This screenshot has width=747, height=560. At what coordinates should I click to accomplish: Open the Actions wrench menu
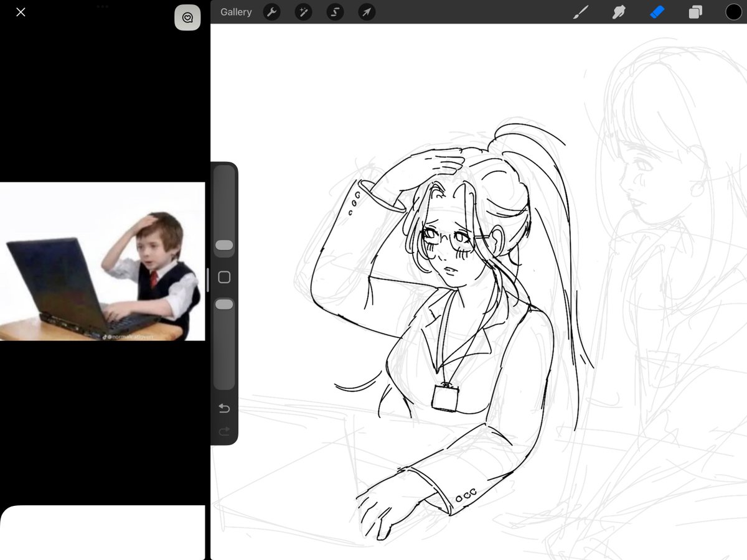coord(271,12)
